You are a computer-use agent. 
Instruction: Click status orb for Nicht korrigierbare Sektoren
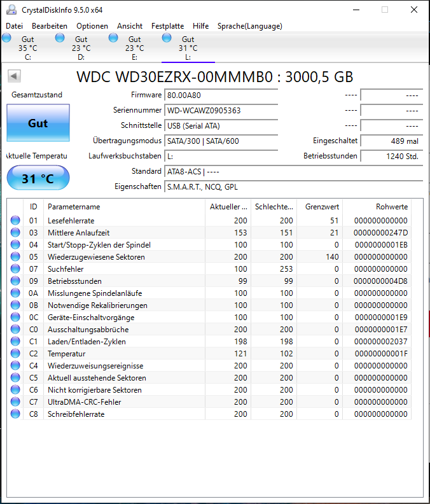point(15,389)
